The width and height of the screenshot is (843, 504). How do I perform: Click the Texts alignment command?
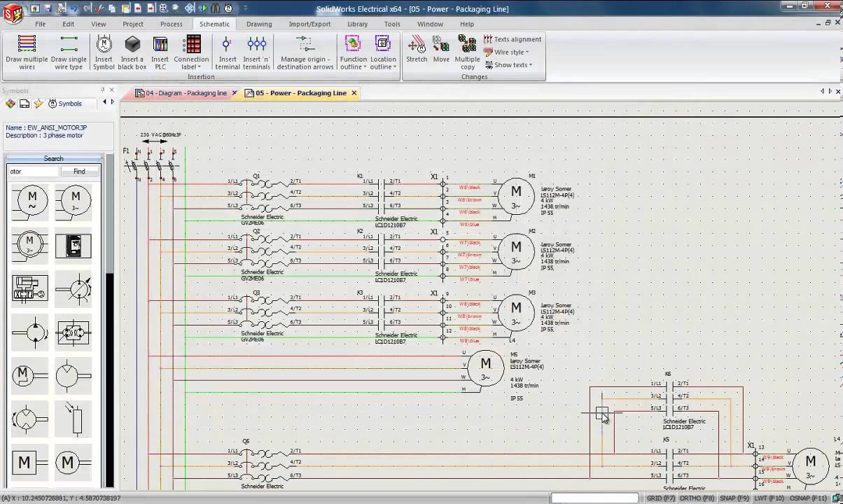coord(513,40)
